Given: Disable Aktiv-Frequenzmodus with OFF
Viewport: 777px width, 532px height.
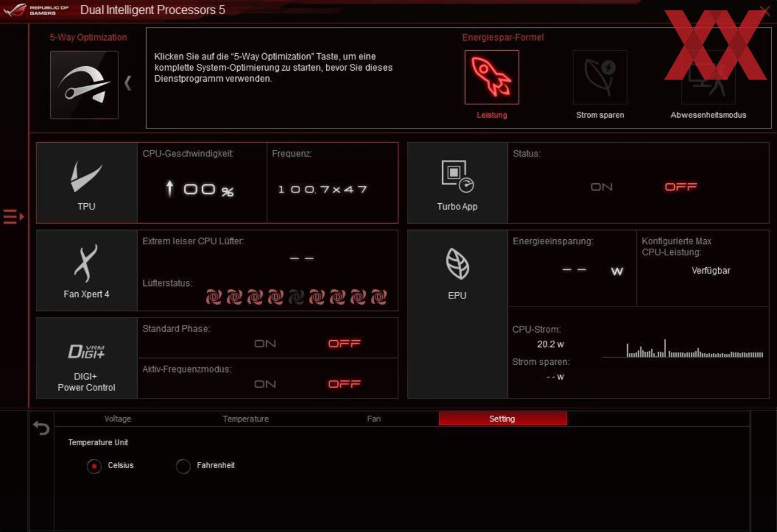Looking at the screenshot, I should (x=345, y=384).
